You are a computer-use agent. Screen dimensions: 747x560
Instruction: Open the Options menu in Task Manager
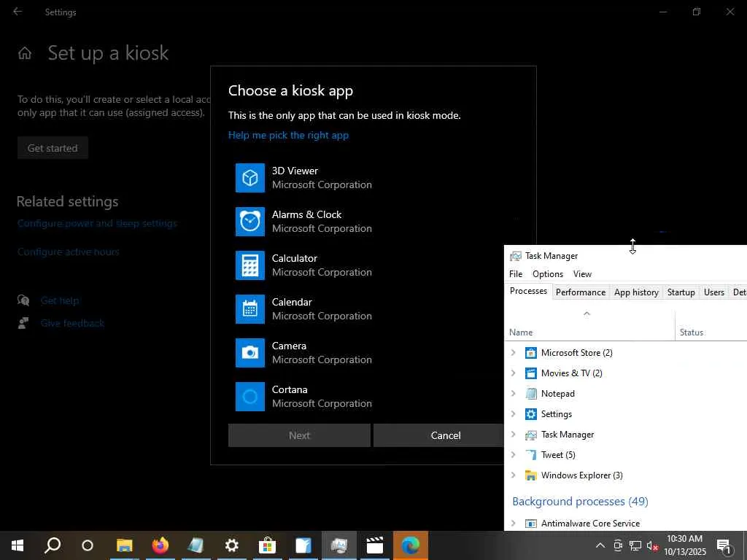point(548,274)
